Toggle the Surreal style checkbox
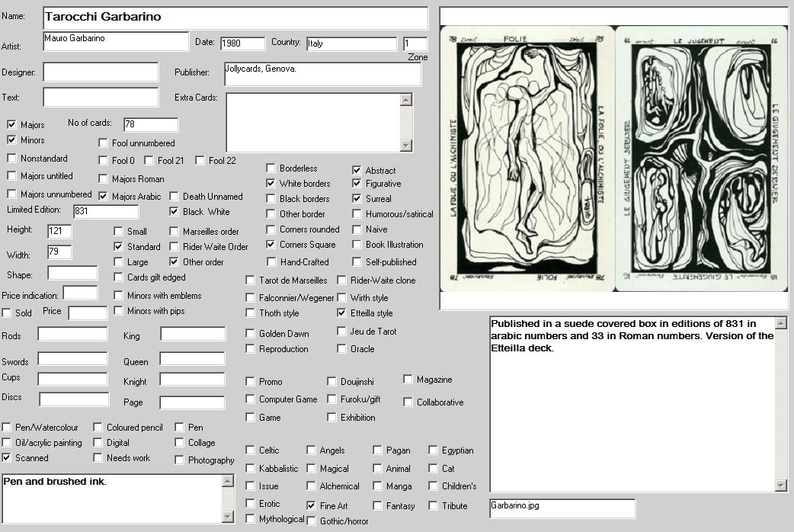The height and width of the screenshot is (532, 794). (x=357, y=199)
